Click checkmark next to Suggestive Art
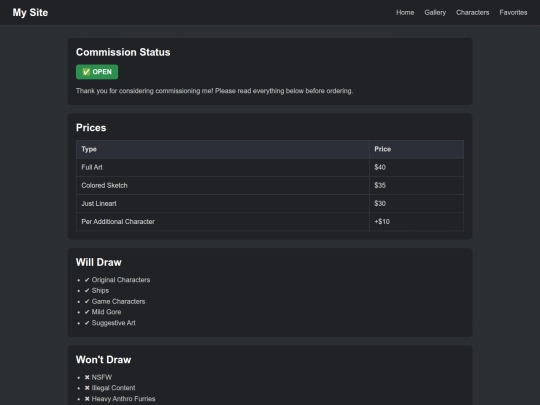 pyautogui.click(x=87, y=323)
